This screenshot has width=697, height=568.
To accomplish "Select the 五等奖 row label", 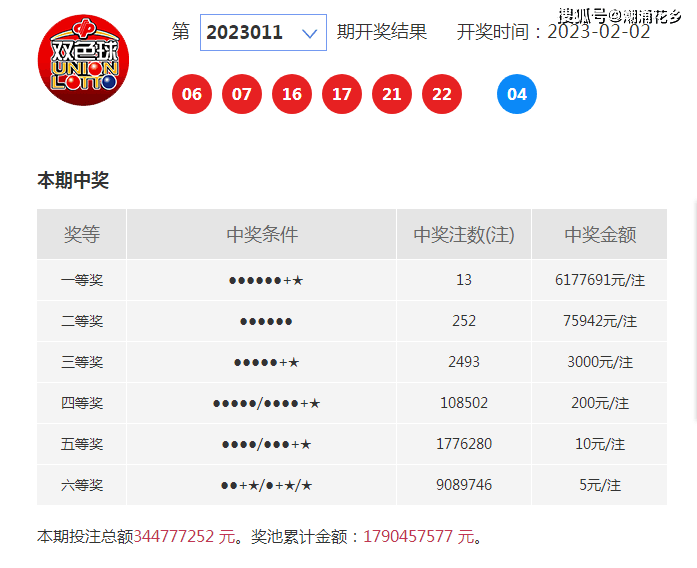I will (x=82, y=444).
